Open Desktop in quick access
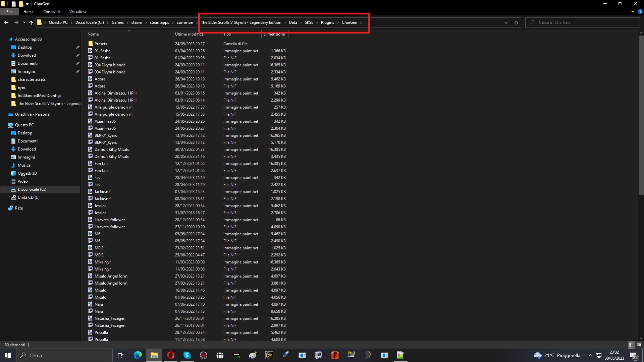Screen dimensions: 644x362 click(25, 47)
